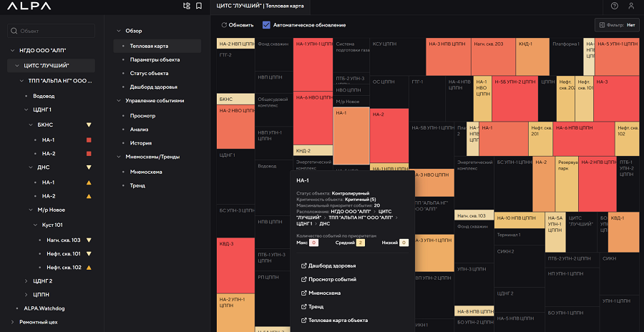Click the yellow down-triangle next to Нагн. скв. 103
Image resolution: width=644 pixels, height=332 pixels.
tap(89, 240)
